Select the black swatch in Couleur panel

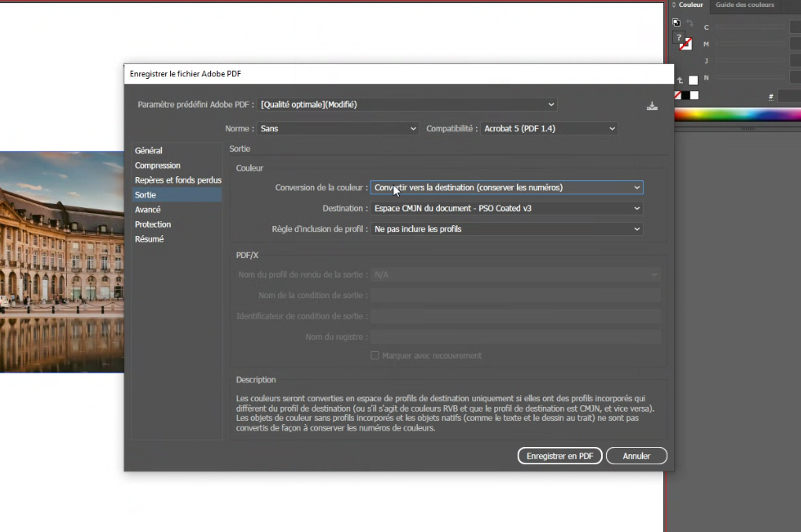click(x=685, y=95)
